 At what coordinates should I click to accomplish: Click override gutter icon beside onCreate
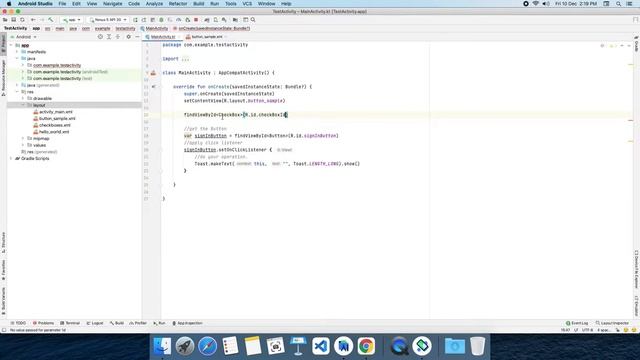[153, 87]
